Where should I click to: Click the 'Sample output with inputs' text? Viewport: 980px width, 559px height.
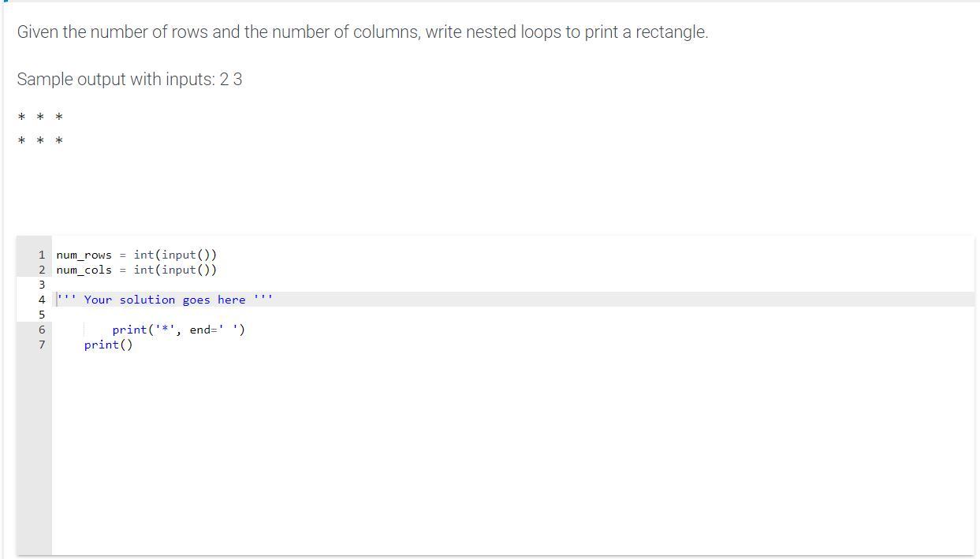pyautogui.click(x=129, y=80)
